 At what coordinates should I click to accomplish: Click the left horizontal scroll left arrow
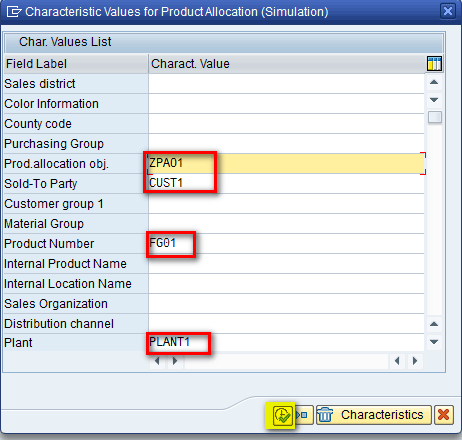[x=157, y=361]
